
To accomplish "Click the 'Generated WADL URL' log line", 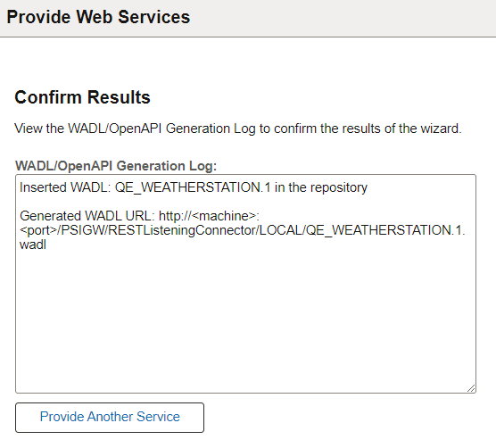I will coord(139,216).
